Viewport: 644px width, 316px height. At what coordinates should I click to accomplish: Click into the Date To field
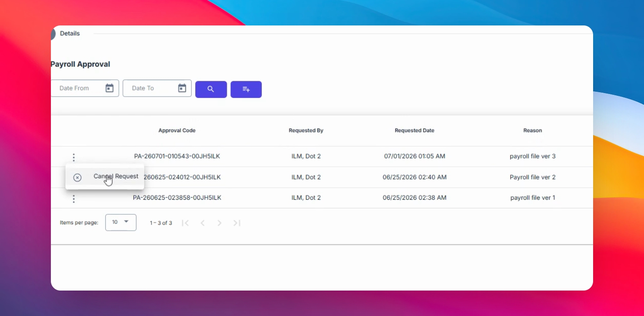(157, 88)
